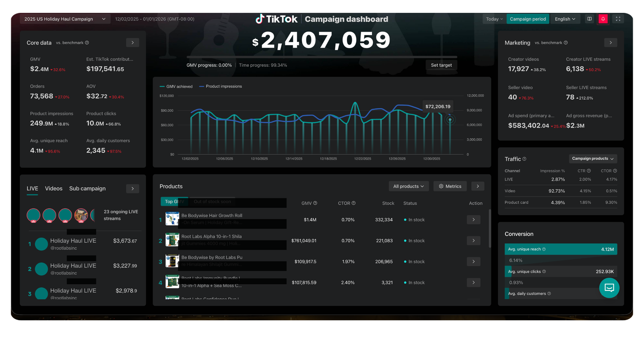
Task: Click the Avg. unique reach info icon
Action: point(544,249)
